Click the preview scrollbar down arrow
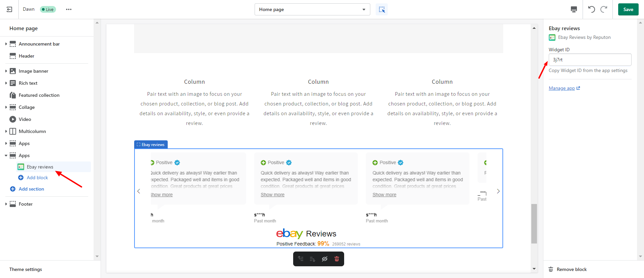This screenshot has height=278, width=644. [534, 269]
